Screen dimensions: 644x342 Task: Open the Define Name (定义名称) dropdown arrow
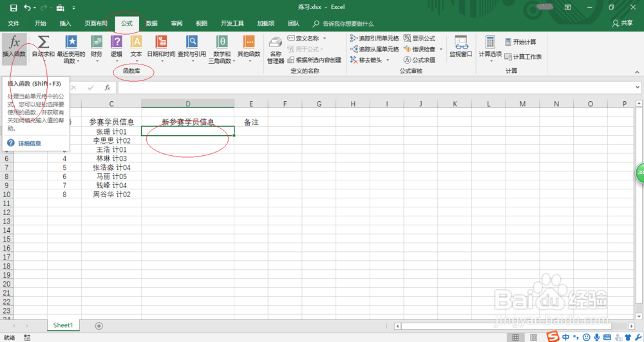[325, 38]
